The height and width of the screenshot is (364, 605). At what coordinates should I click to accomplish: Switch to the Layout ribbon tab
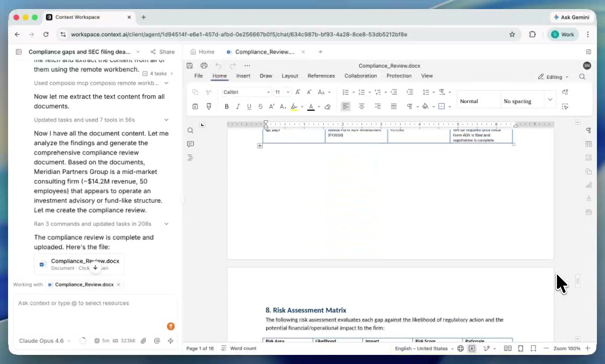[x=290, y=76]
